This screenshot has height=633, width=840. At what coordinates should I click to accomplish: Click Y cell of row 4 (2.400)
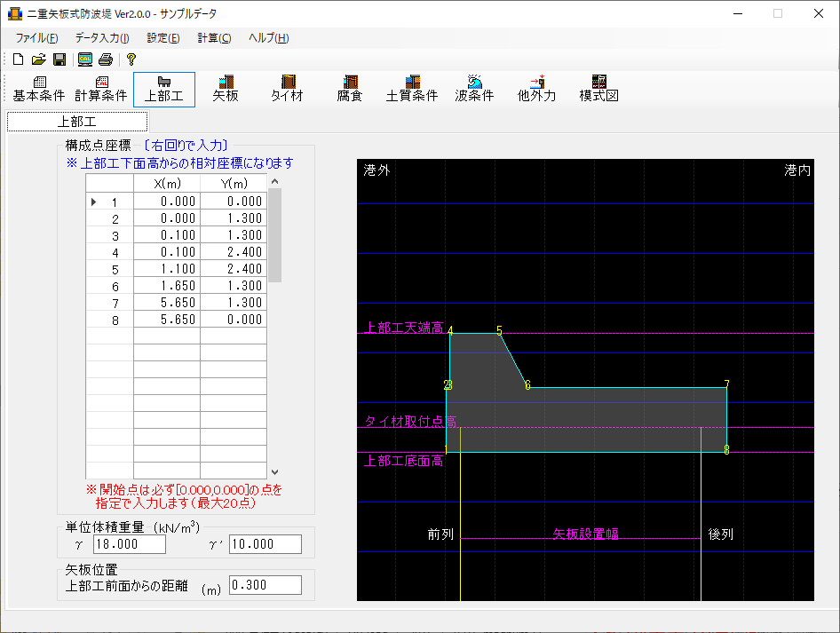(x=234, y=252)
